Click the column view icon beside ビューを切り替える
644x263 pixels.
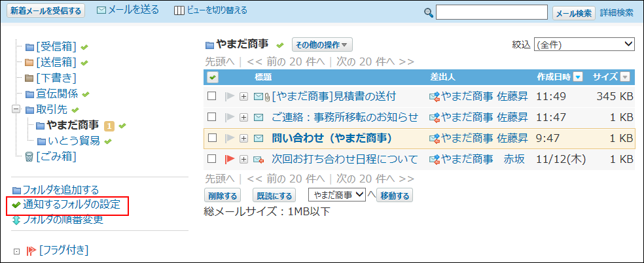tap(179, 10)
